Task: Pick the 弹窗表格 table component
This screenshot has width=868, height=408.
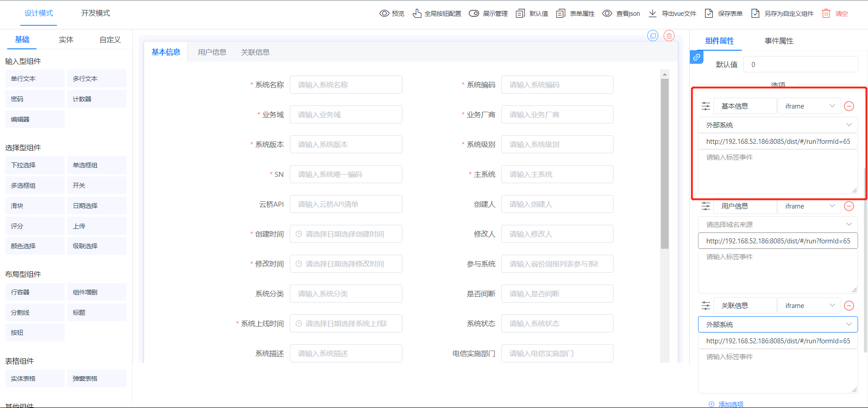Action: click(97, 379)
